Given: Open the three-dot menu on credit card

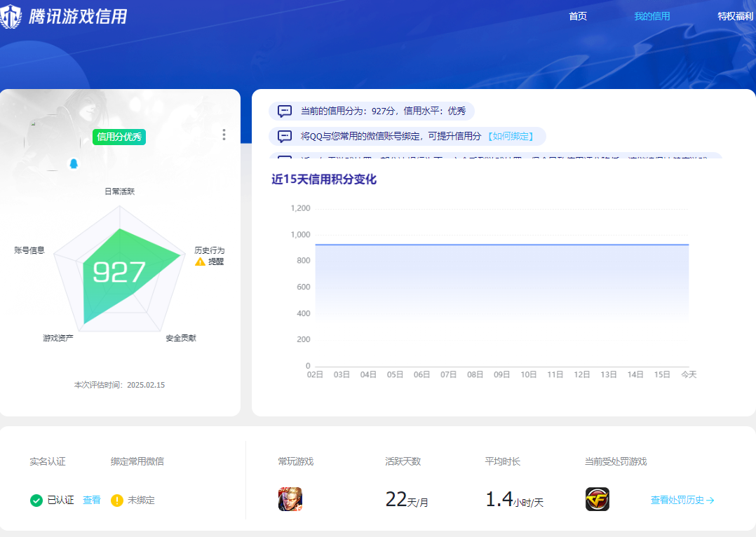Looking at the screenshot, I should (224, 135).
